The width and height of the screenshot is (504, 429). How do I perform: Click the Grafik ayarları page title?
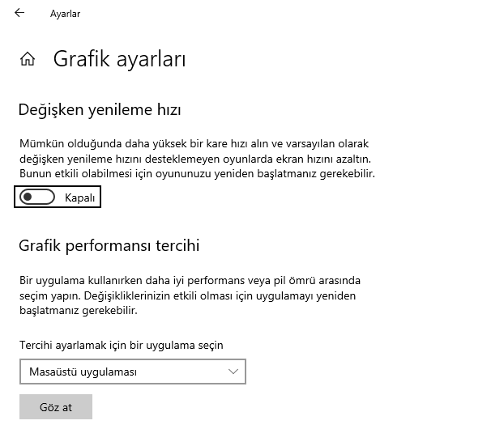[x=119, y=59]
